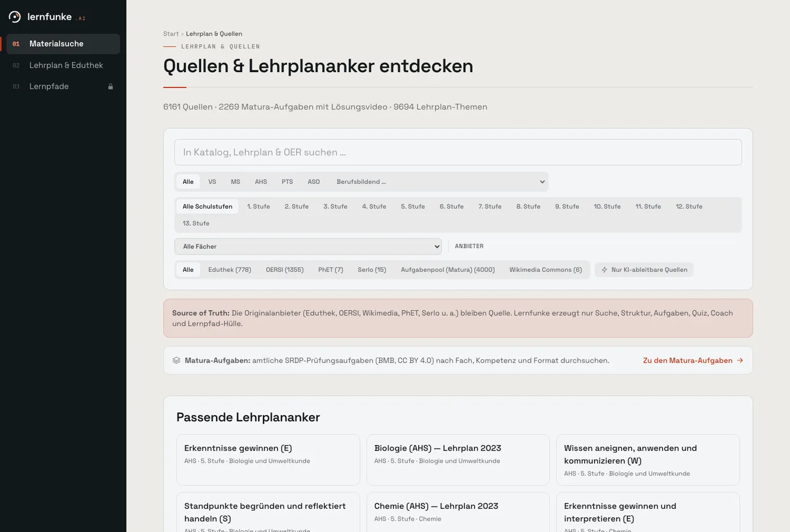The height and width of the screenshot is (532, 790).
Task: Select the 4. Stufe filter
Action: coord(374,206)
